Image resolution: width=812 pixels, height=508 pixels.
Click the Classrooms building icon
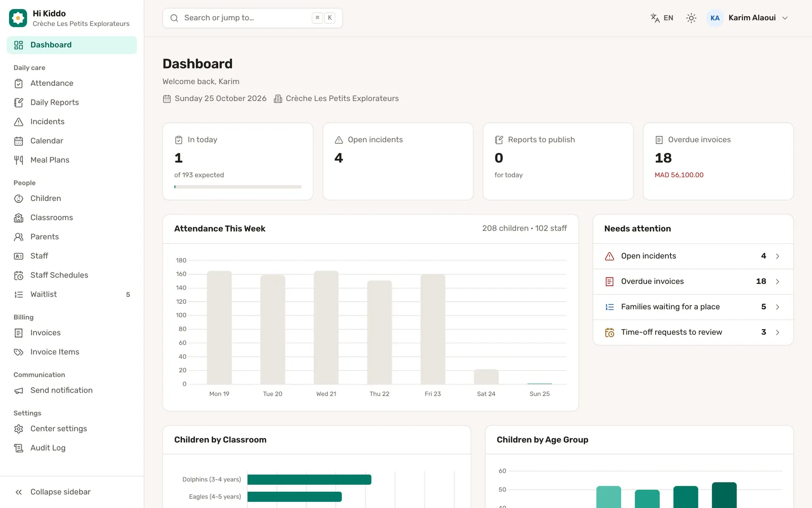(x=19, y=218)
